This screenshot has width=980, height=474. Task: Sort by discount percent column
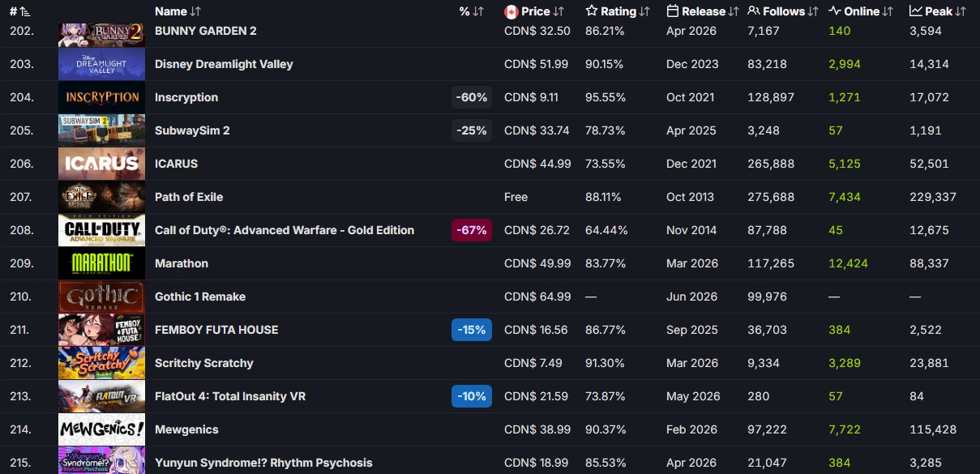pos(471,11)
